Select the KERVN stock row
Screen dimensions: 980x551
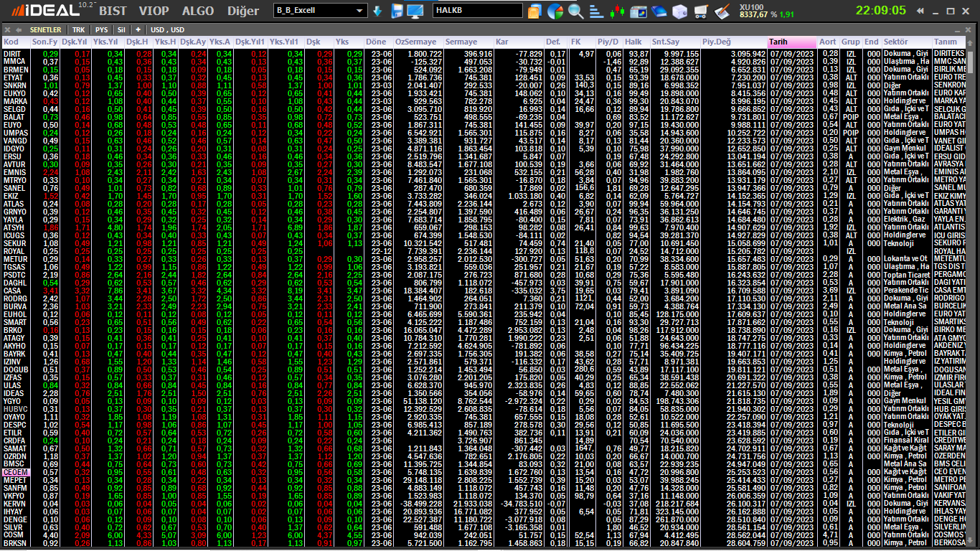point(484,504)
